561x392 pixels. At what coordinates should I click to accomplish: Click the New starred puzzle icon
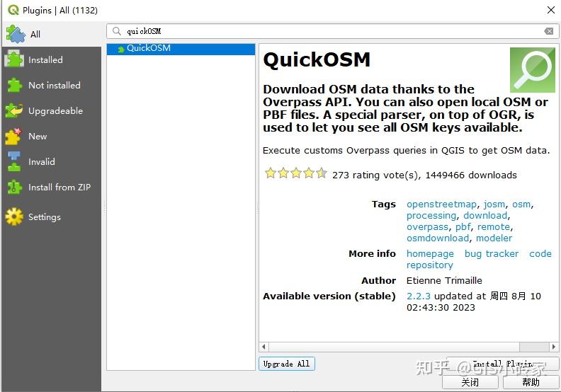(13, 136)
